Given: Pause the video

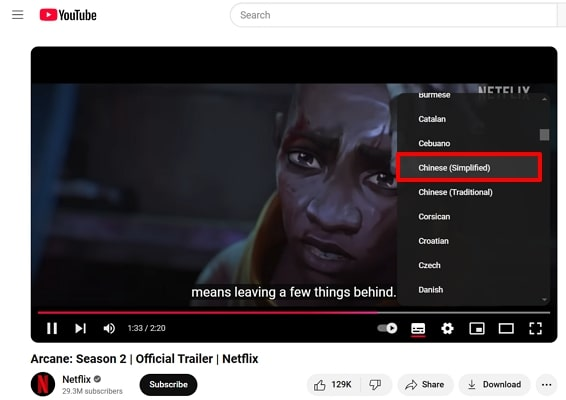Looking at the screenshot, I should click(x=52, y=328).
